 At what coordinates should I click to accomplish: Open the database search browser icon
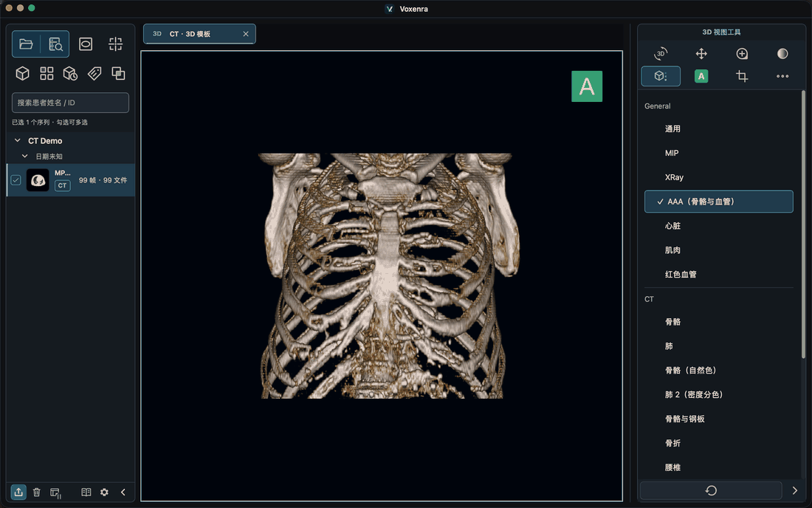pos(55,44)
